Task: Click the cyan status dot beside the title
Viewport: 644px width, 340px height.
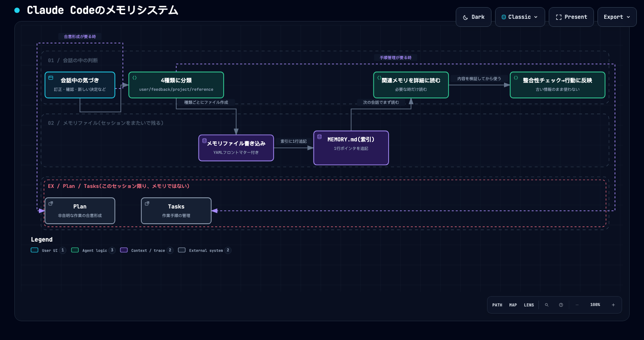Action: pyautogui.click(x=17, y=10)
